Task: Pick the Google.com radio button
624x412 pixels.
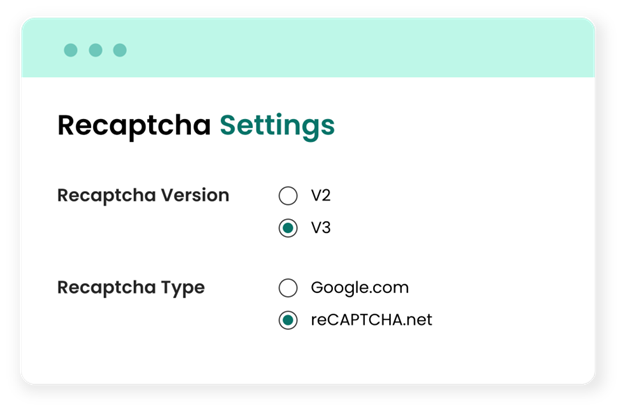Action: 288,288
